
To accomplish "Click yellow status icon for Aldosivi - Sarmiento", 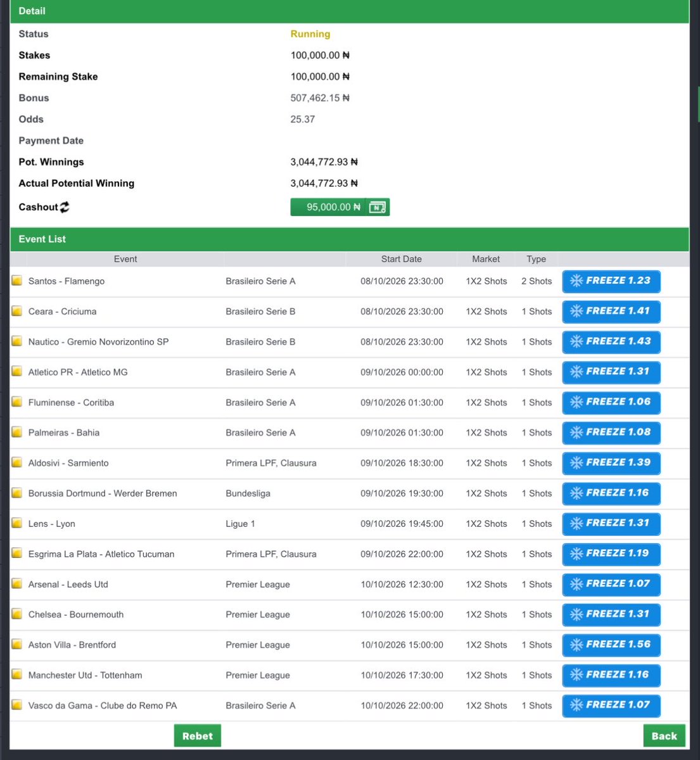I will coord(17,462).
